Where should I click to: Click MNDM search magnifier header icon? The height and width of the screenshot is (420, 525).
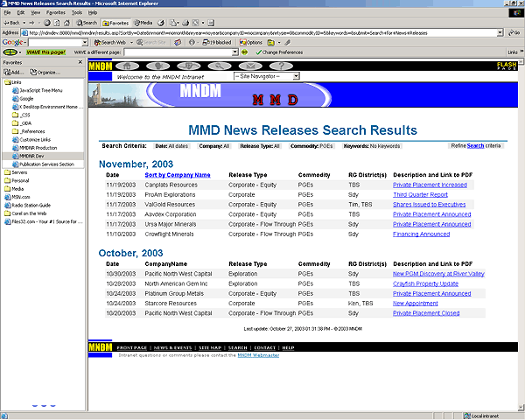coord(220,66)
